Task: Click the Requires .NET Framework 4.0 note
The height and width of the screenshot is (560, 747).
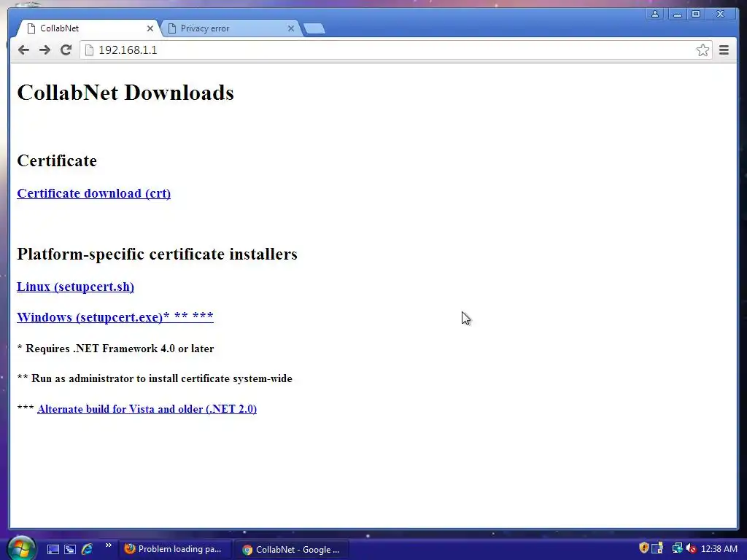Action: coord(115,349)
